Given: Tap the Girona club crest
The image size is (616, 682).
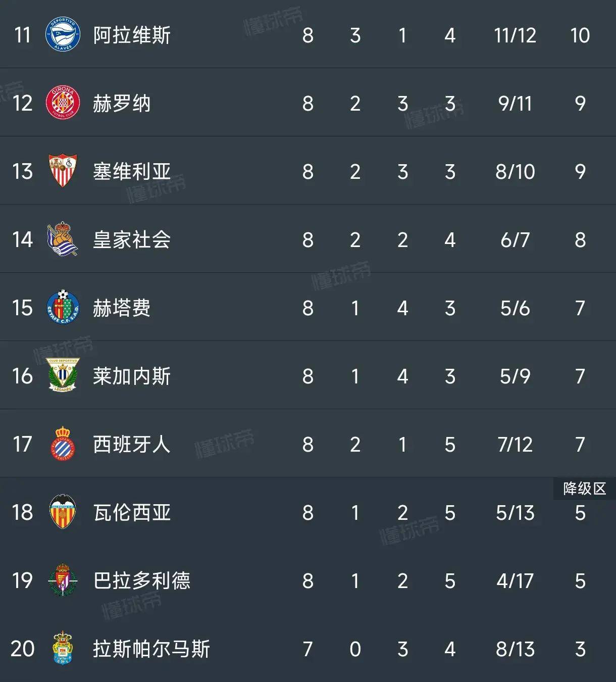Looking at the screenshot, I should pos(63,103).
